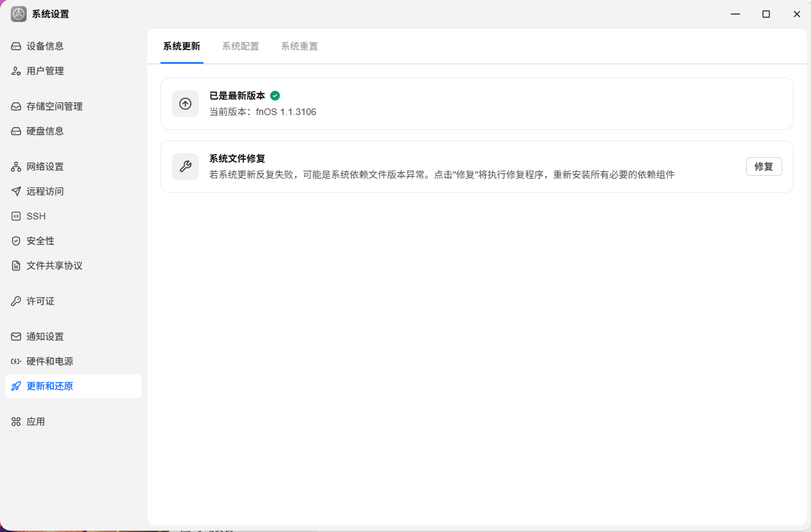
Task: Click the 系统设置 app icon in title bar
Action: click(19, 14)
